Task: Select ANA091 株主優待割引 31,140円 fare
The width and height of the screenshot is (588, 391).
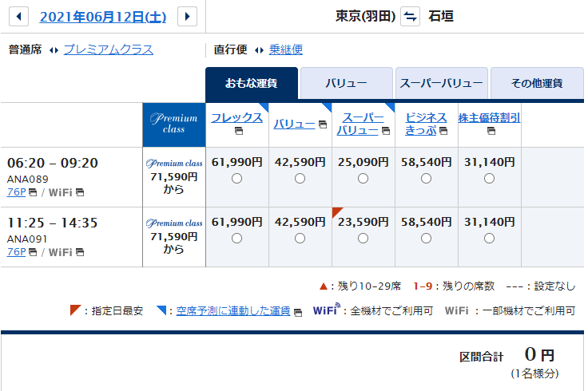Action: (x=489, y=239)
